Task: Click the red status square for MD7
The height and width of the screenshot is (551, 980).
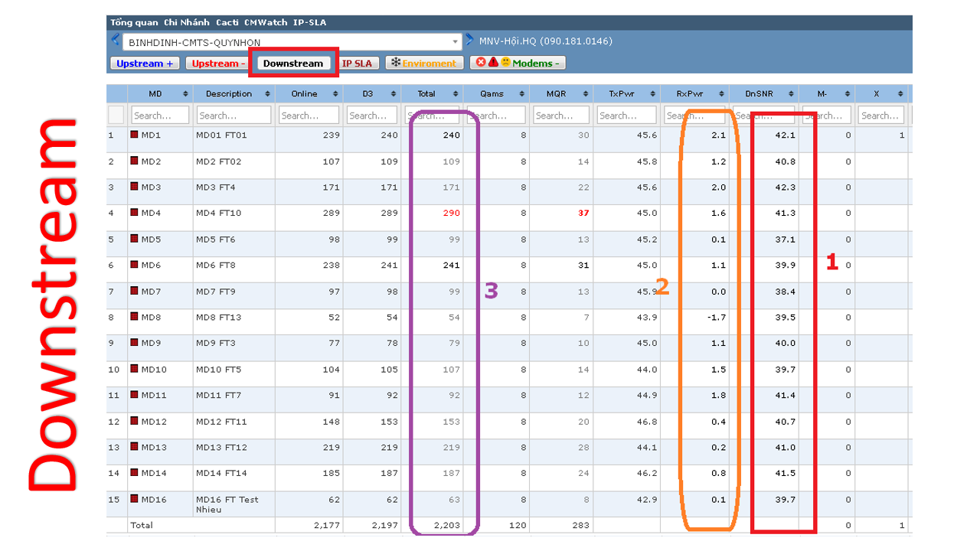Action: click(x=134, y=291)
